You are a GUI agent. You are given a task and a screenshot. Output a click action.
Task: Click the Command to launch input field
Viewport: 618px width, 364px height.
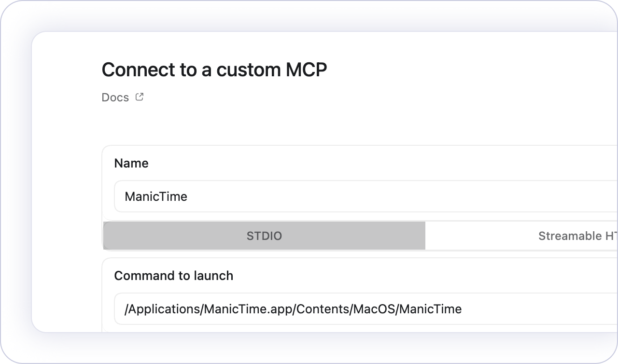[x=531, y=308]
